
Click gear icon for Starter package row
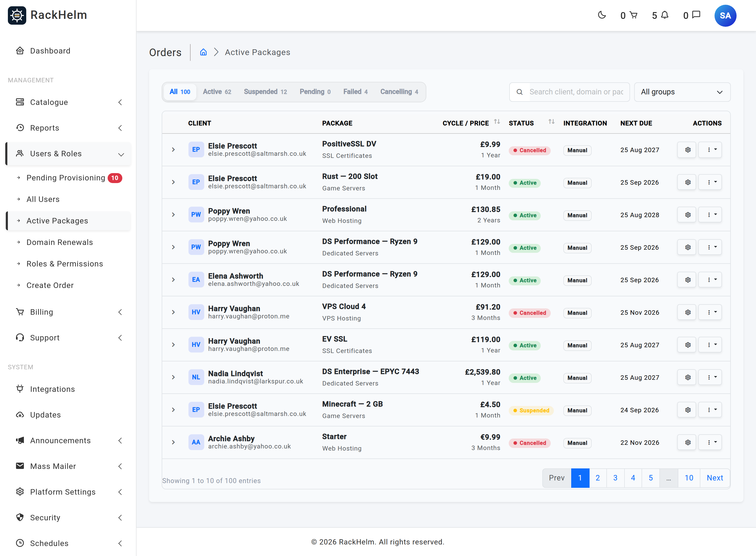pyautogui.click(x=687, y=442)
